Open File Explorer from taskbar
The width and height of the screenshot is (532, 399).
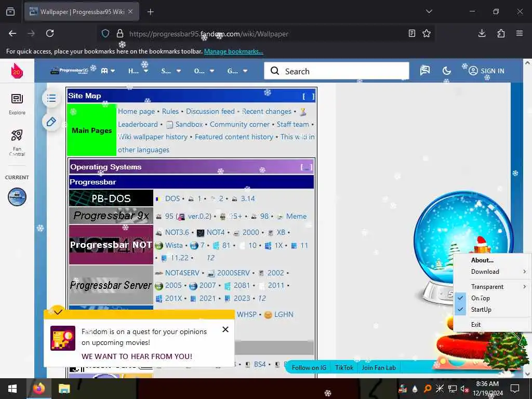click(64, 389)
